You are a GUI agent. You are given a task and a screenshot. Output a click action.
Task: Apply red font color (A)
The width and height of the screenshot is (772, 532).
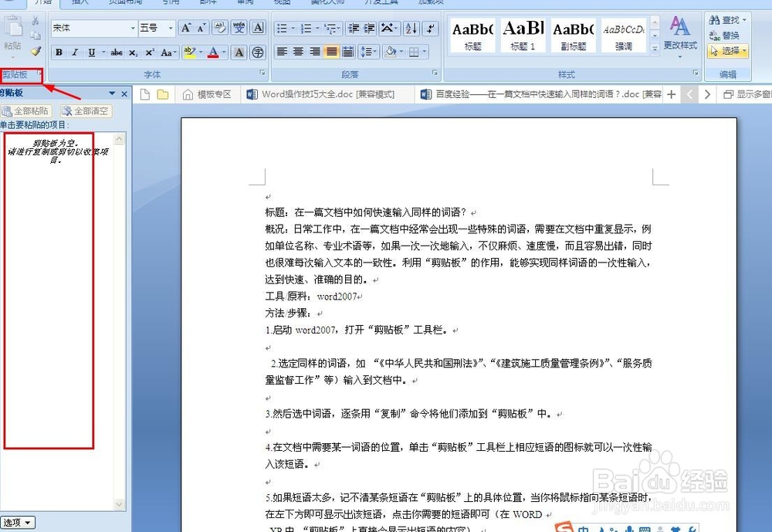(x=213, y=53)
